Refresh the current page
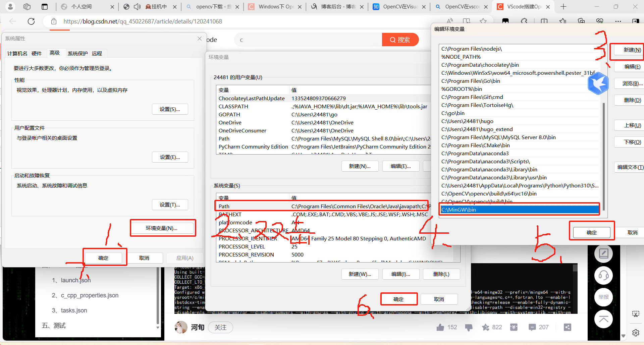Screen dimensions: 644x345 tap(31, 21)
